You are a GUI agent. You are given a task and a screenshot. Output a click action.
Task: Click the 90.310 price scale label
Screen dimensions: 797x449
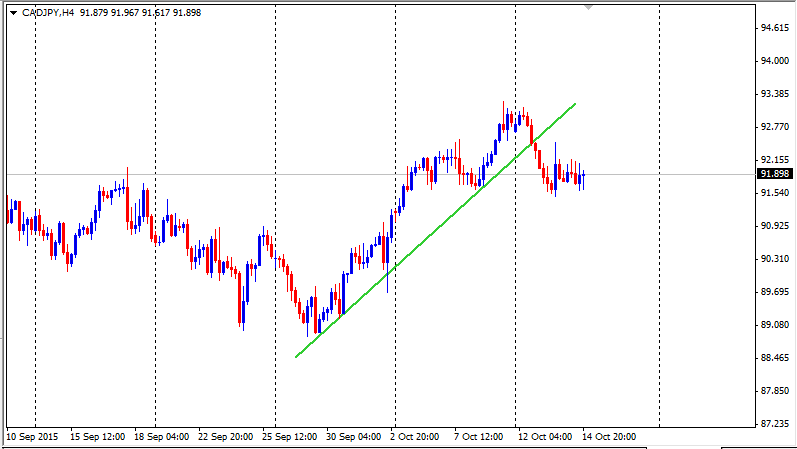(x=775, y=259)
